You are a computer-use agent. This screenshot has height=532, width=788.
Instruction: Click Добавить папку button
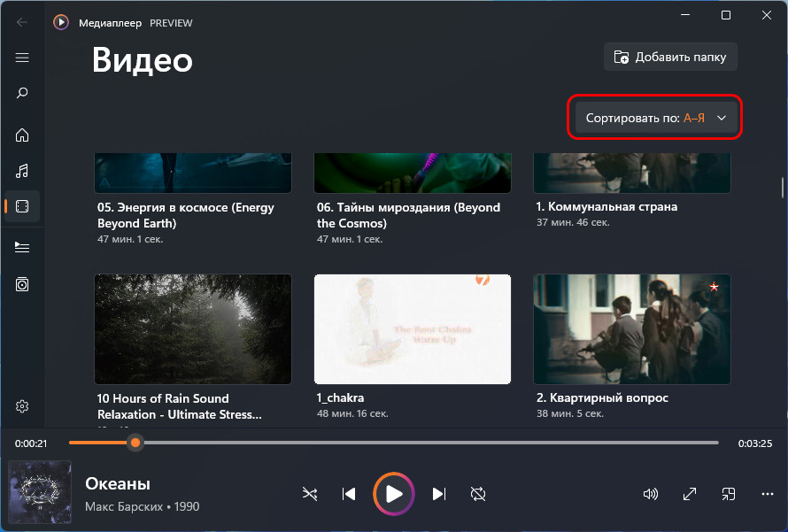pos(670,57)
